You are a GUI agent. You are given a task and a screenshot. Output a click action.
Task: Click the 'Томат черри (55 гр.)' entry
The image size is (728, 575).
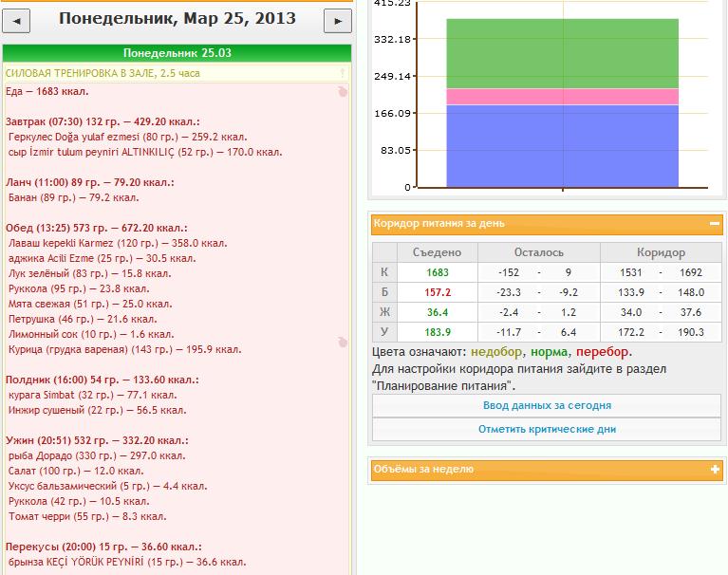coord(87,516)
